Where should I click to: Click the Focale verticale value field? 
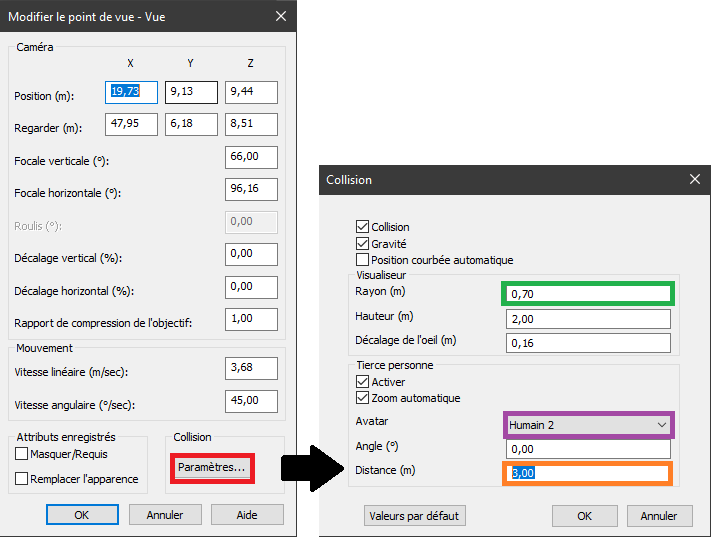(x=251, y=158)
